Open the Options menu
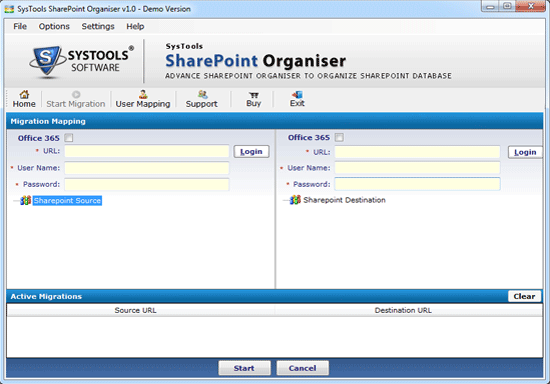 pos(54,26)
